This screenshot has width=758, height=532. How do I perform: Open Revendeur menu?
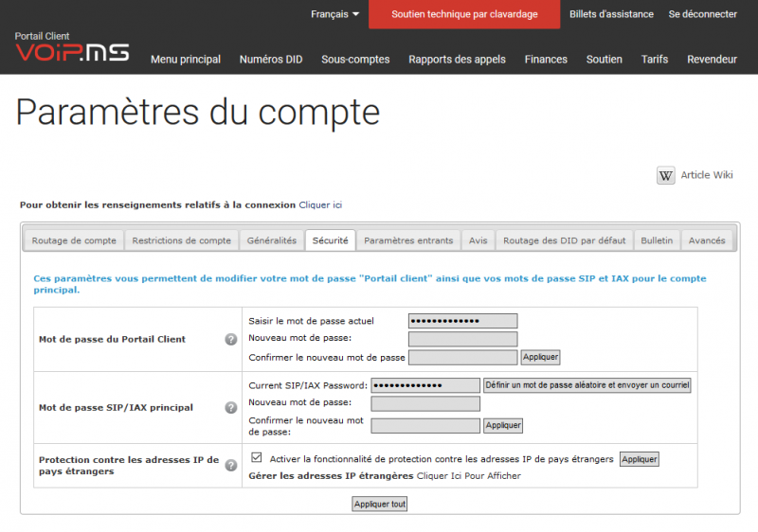click(713, 60)
